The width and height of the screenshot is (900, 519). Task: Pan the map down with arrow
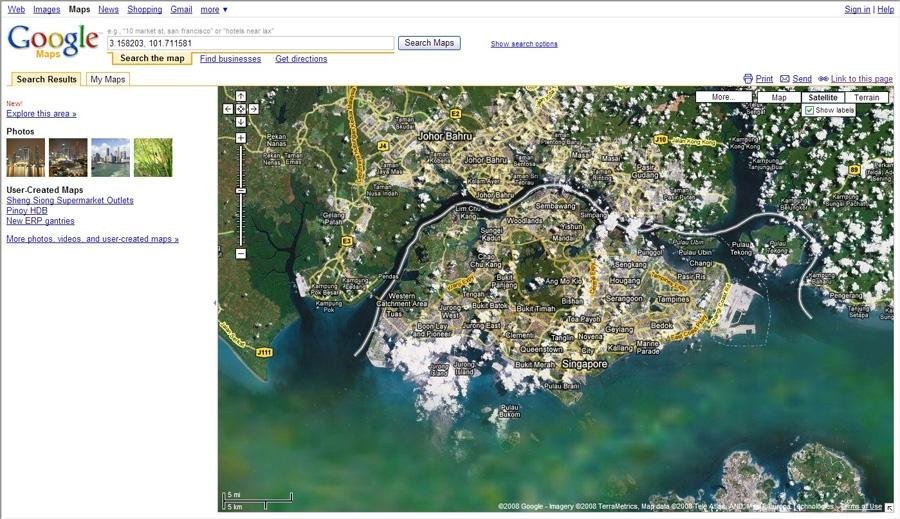click(241, 122)
